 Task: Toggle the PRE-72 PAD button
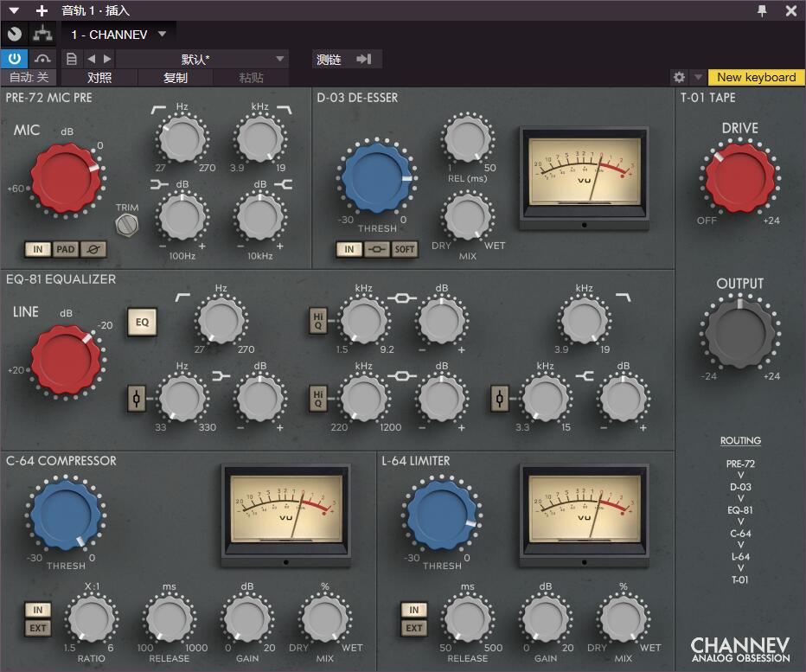click(65, 249)
